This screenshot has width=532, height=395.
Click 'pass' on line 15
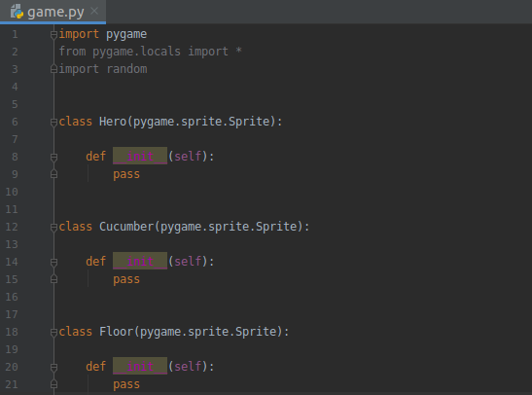126,279
